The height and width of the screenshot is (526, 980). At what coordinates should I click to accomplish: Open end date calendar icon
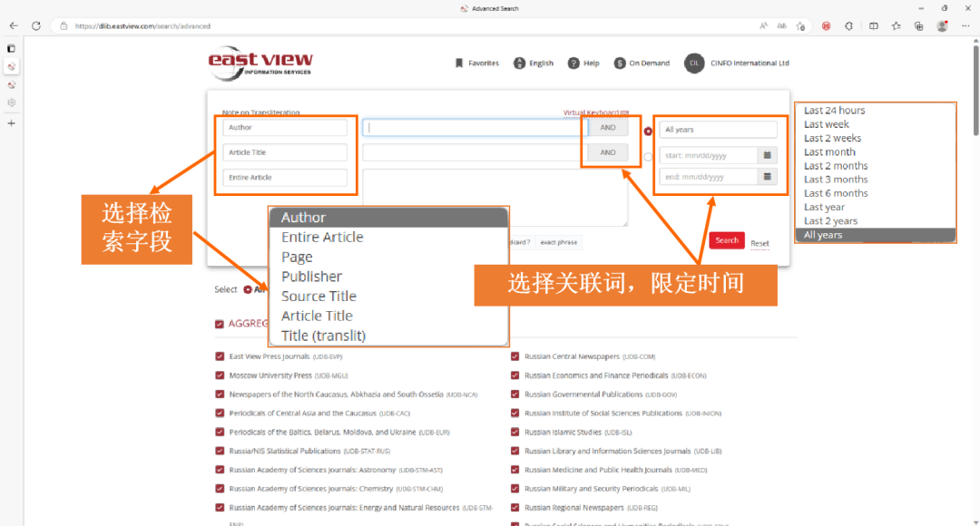click(768, 177)
